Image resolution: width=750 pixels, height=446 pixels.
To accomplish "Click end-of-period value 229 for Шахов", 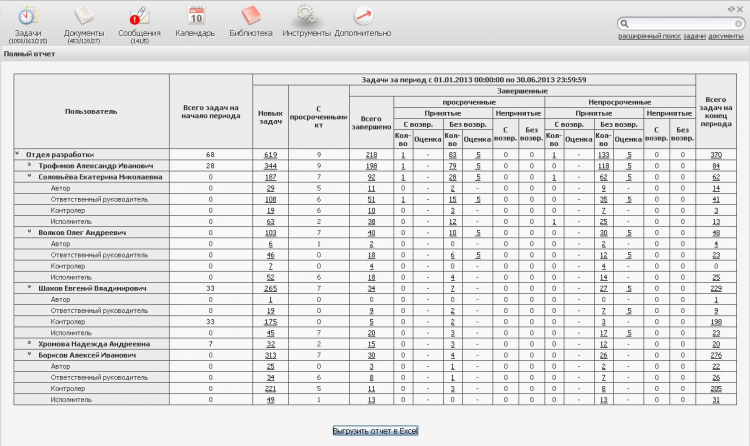I will (x=716, y=289).
